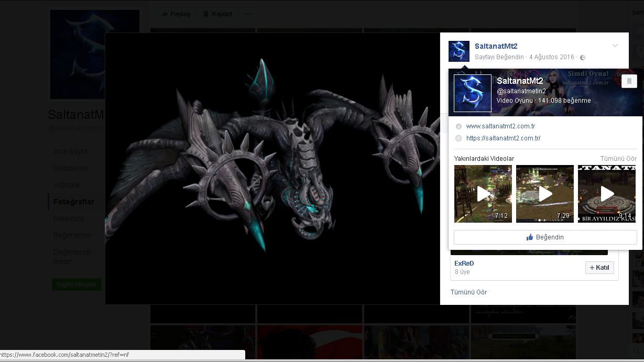
Task: Play the 9:14 video thumbnail
Action: point(607,194)
